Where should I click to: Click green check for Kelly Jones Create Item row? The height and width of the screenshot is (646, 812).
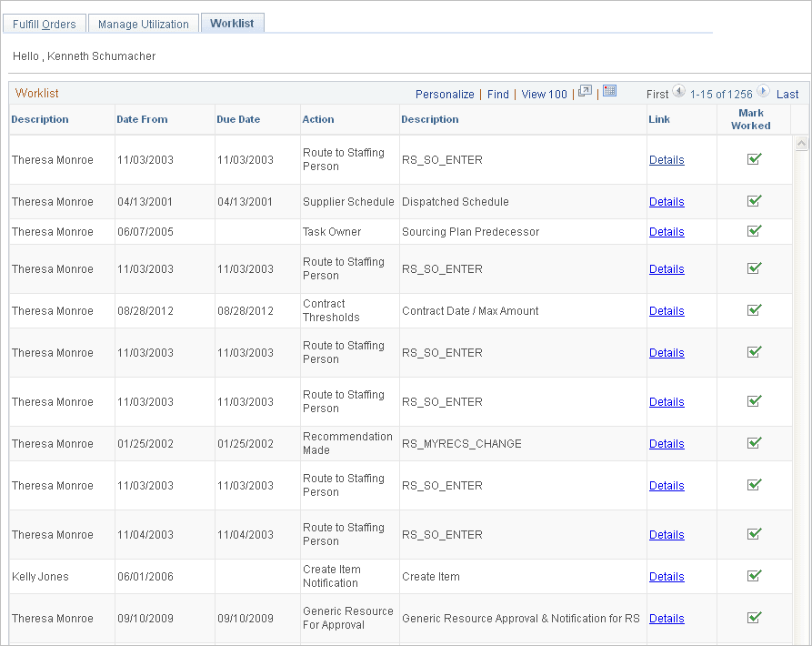point(753,576)
